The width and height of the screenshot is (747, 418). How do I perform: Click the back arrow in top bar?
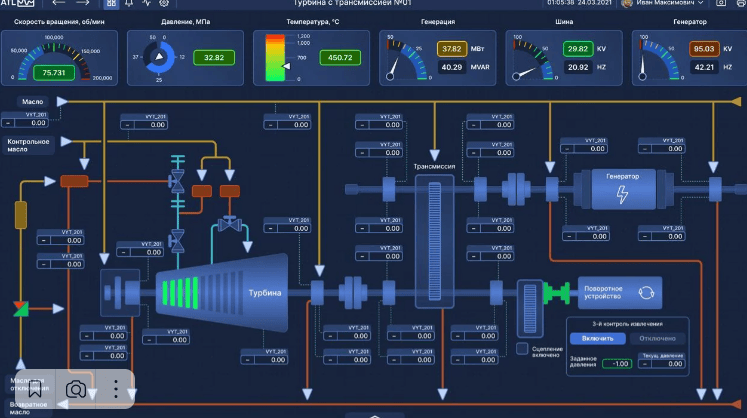coord(60,4)
